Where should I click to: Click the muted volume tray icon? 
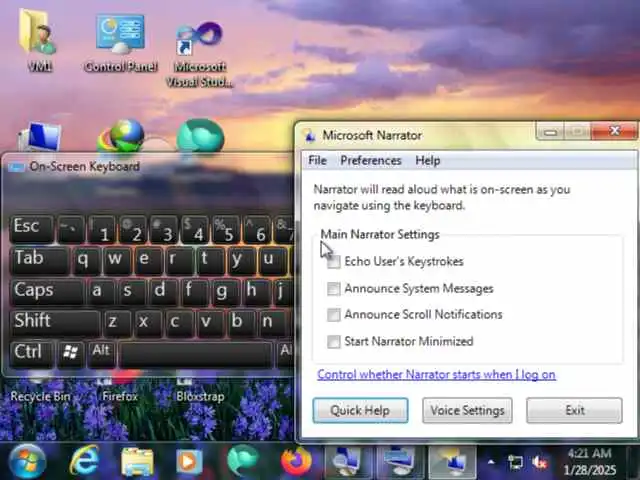tap(540, 462)
